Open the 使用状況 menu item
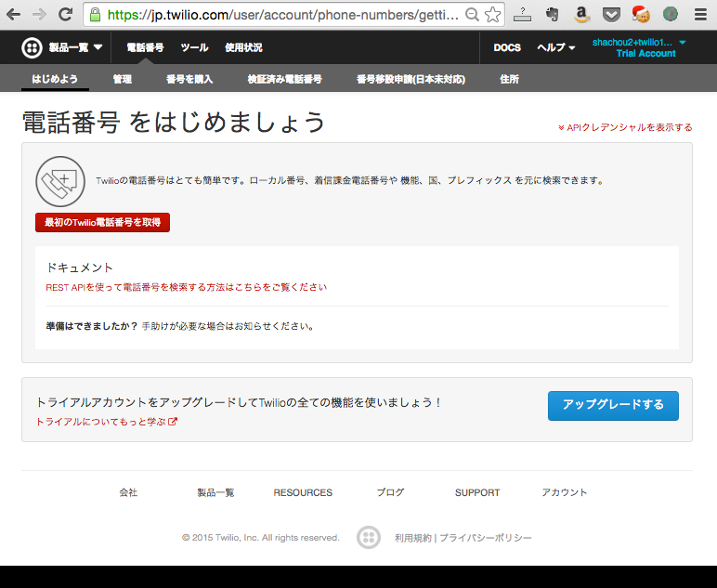Screen dimensions: 717x588 coord(243,47)
